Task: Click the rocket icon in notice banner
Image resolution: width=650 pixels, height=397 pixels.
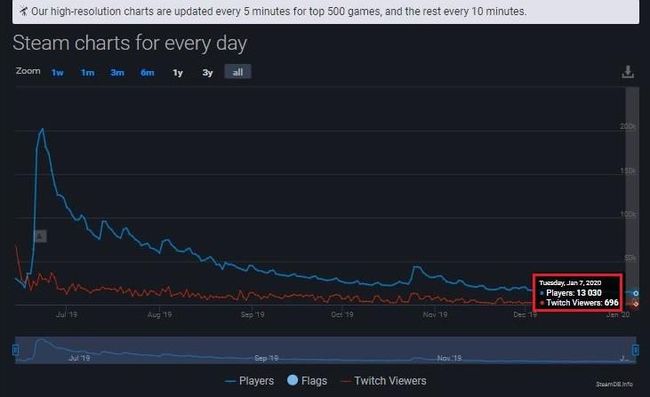Action: click(24, 11)
